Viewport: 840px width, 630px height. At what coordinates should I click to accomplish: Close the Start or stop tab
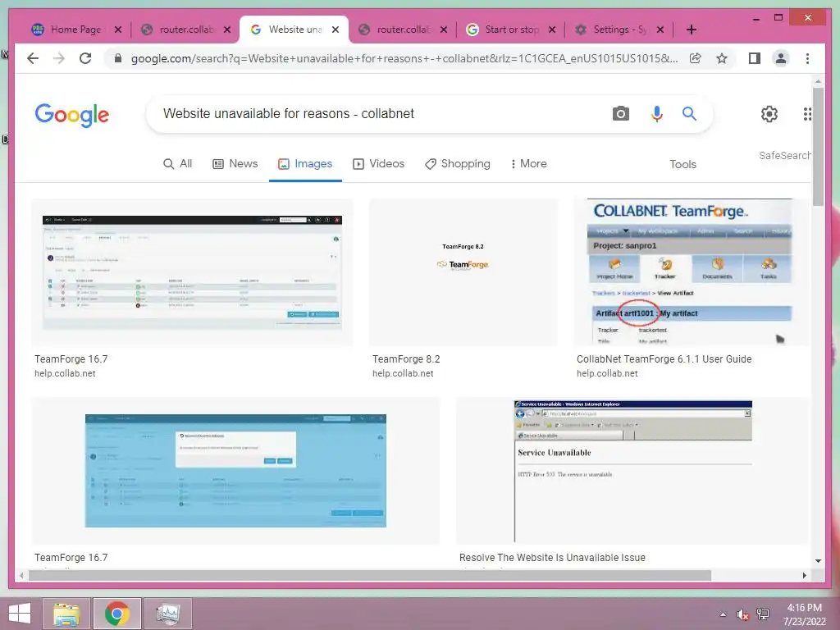coord(552,30)
